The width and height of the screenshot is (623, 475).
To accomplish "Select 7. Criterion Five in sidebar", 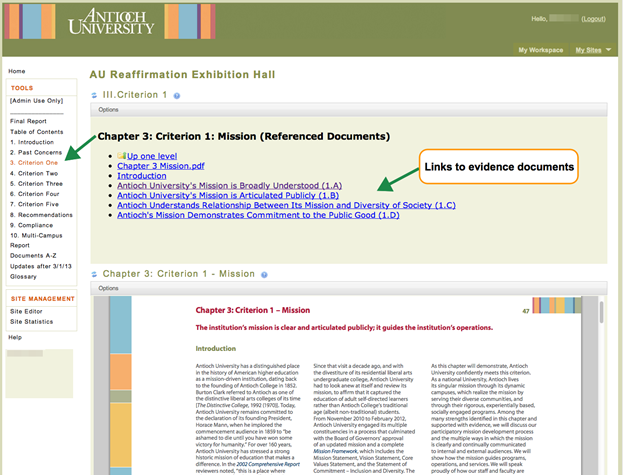I will click(x=34, y=205).
